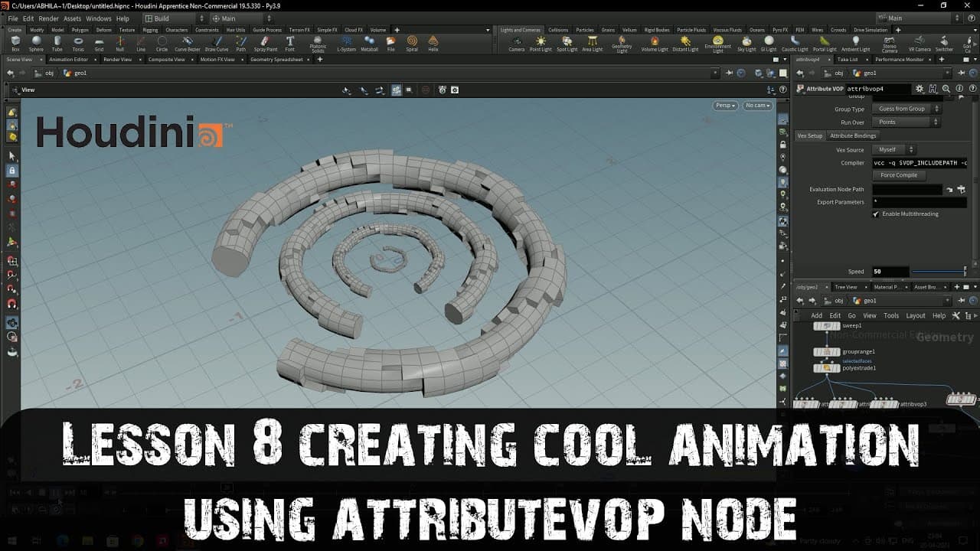
Task: Open the Render menu
Action: (x=48, y=18)
